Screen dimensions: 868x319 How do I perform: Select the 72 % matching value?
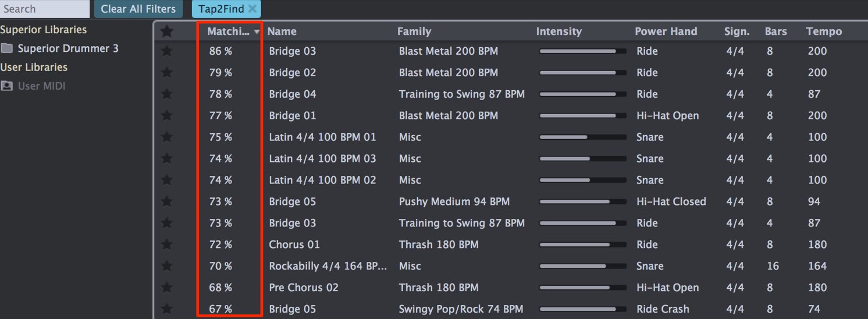point(220,245)
